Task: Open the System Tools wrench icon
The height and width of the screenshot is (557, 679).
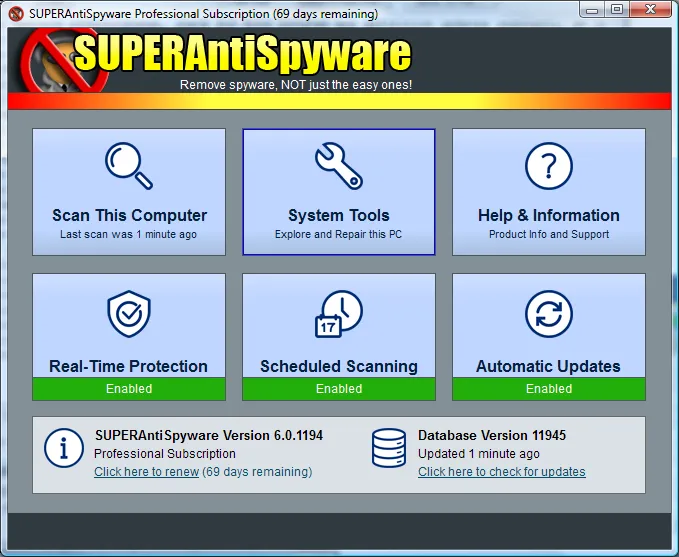Action: (x=339, y=166)
